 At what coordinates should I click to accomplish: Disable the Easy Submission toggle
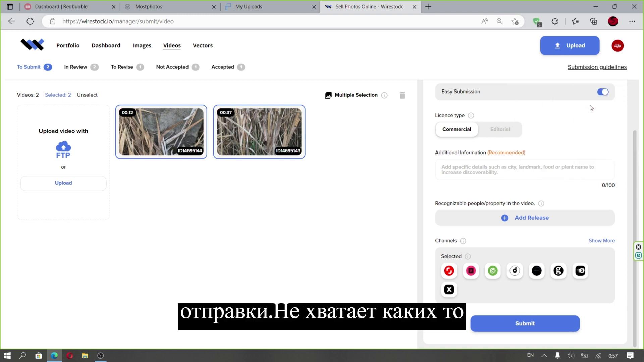603,92
